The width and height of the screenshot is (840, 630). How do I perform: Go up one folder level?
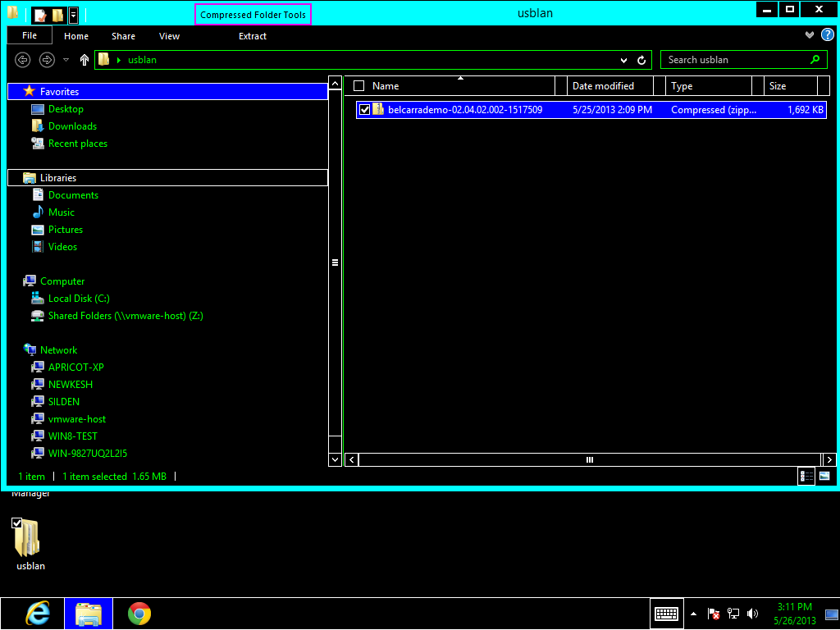point(84,59)
